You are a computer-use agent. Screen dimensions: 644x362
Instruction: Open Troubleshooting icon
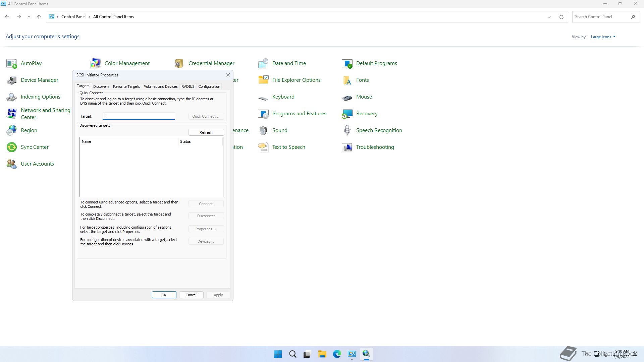tap(347, 147)
